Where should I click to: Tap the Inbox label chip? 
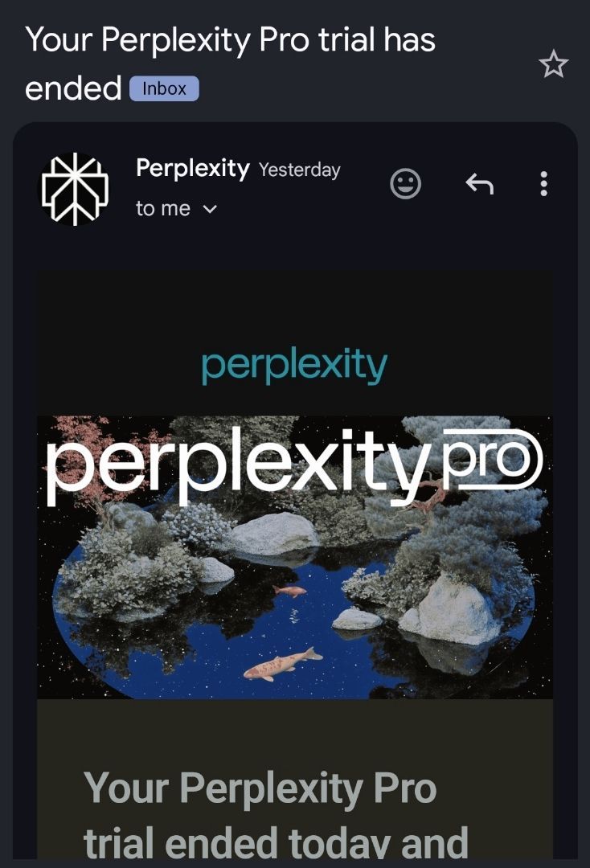[164, 88]
